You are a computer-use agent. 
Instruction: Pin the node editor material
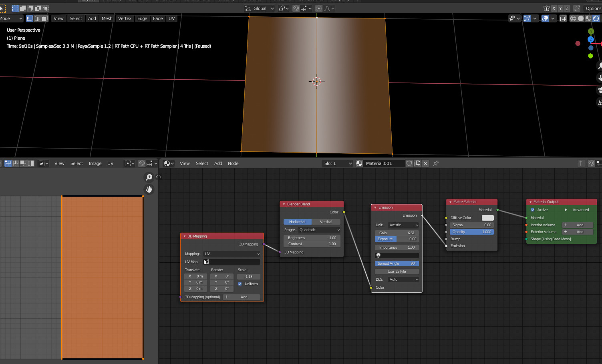click(436, 163)
